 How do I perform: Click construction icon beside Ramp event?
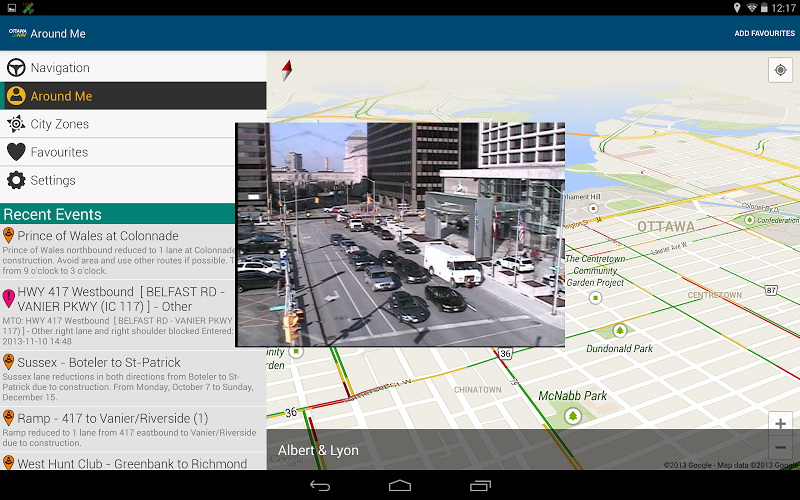click(x=8, y=417)
